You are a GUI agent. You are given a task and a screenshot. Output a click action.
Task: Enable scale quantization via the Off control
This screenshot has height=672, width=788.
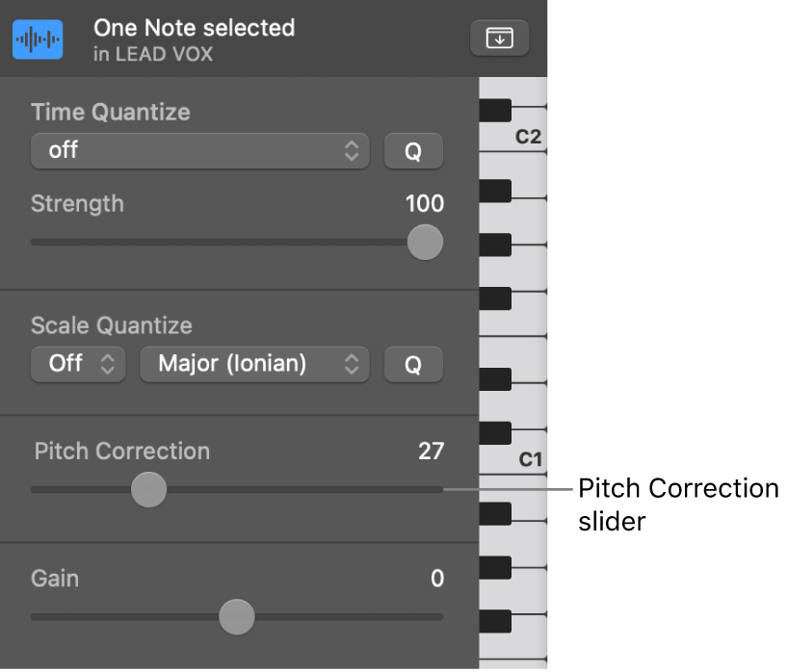(x=77, y=364)
